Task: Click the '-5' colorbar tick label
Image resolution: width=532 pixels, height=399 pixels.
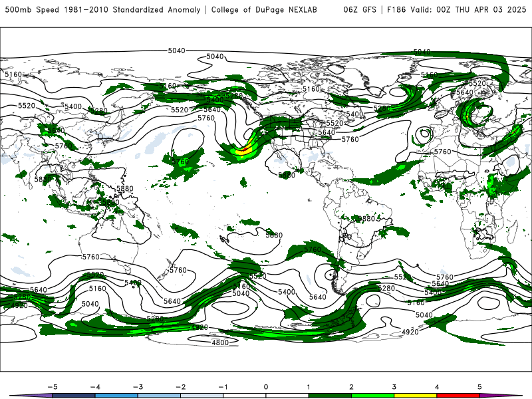Action: (53, 387)
